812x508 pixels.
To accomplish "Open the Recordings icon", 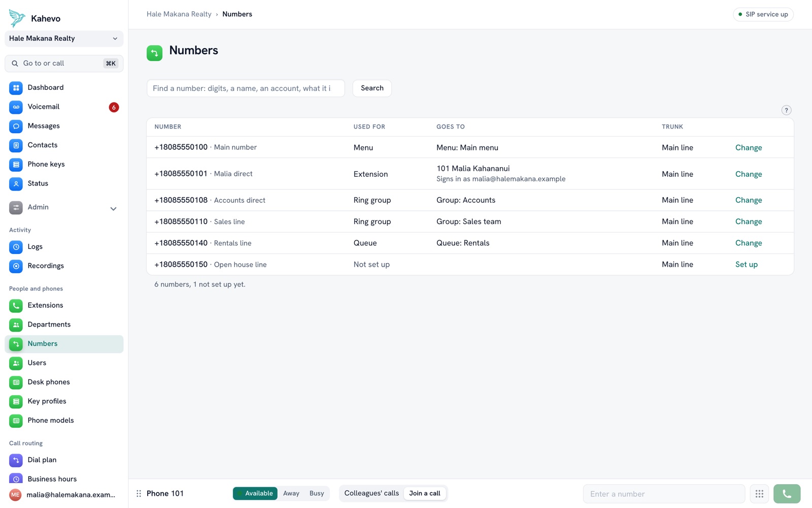I will pyautogui.click(x=16, y=266).
